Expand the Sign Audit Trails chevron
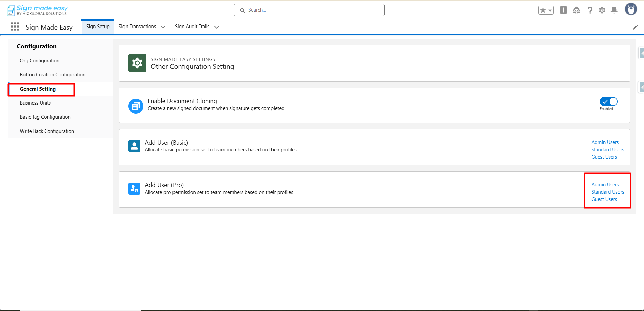644x311 pixels. (x=217, y=27)
